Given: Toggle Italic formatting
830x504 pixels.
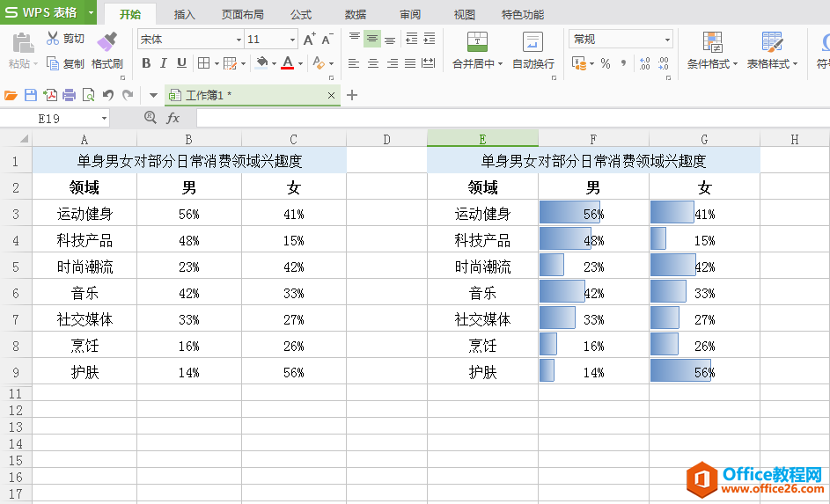Looking at the screenshot, I should pyautogui.click(x=164, y=63).
